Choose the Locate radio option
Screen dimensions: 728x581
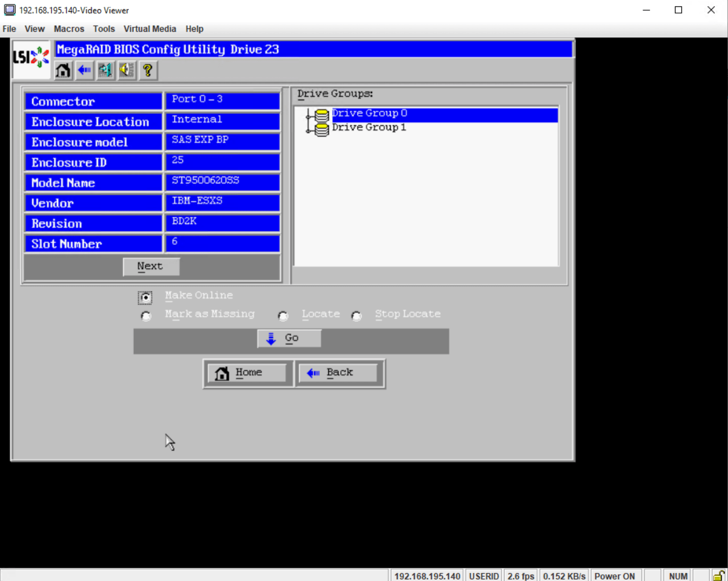tap(283, 315)
